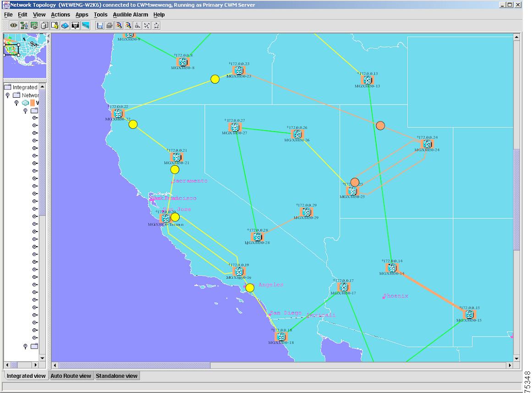
Task: Open the Apps menu
Action: tap(82, 15)
